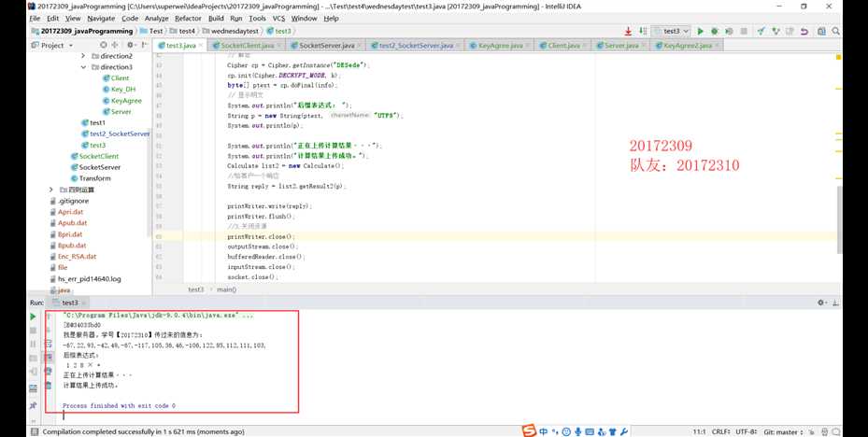The width and height of the screenshot is (868, 437).
Task: Revert changes with purple undo arrow
Action: click(x=804, y=32)
